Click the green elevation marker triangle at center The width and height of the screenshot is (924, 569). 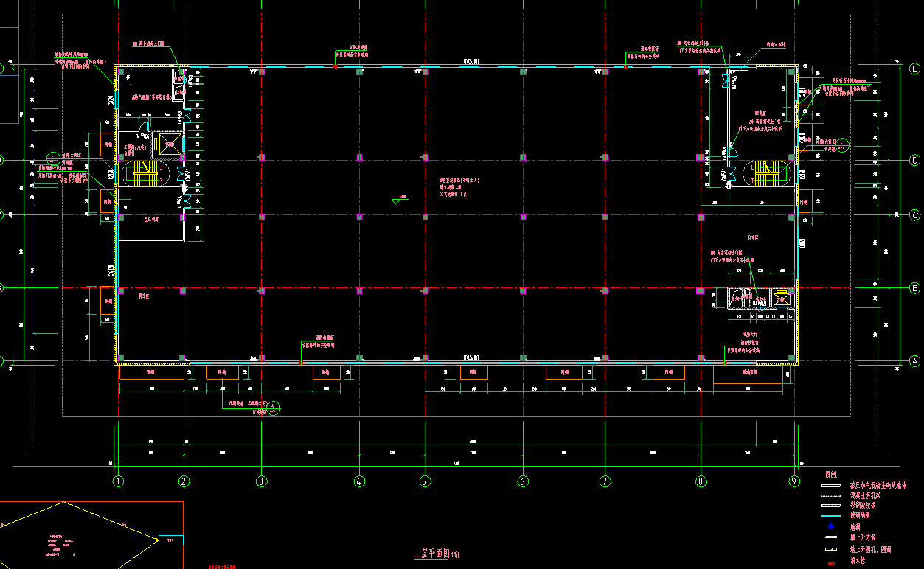click(x=397, y=200)
